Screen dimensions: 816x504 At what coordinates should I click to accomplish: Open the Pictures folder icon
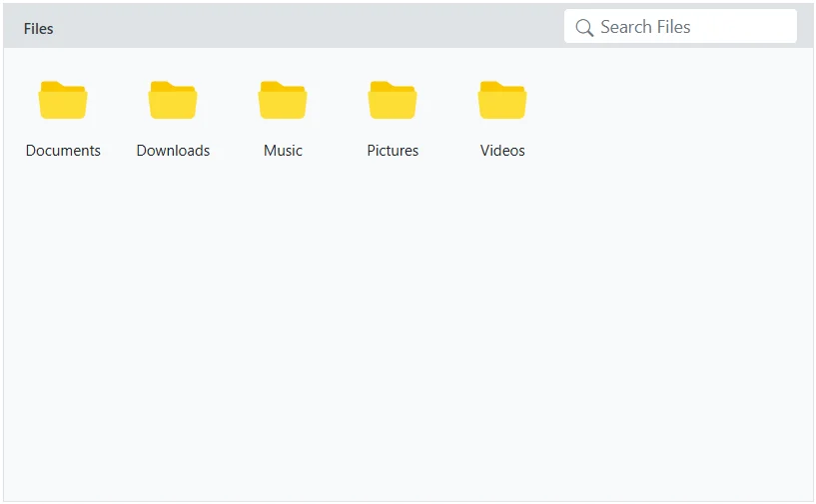(x=393, y=100)
